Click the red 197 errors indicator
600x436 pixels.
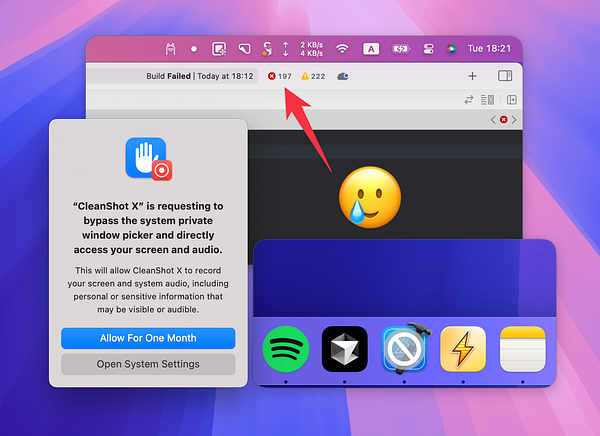[x=279, y=76]
